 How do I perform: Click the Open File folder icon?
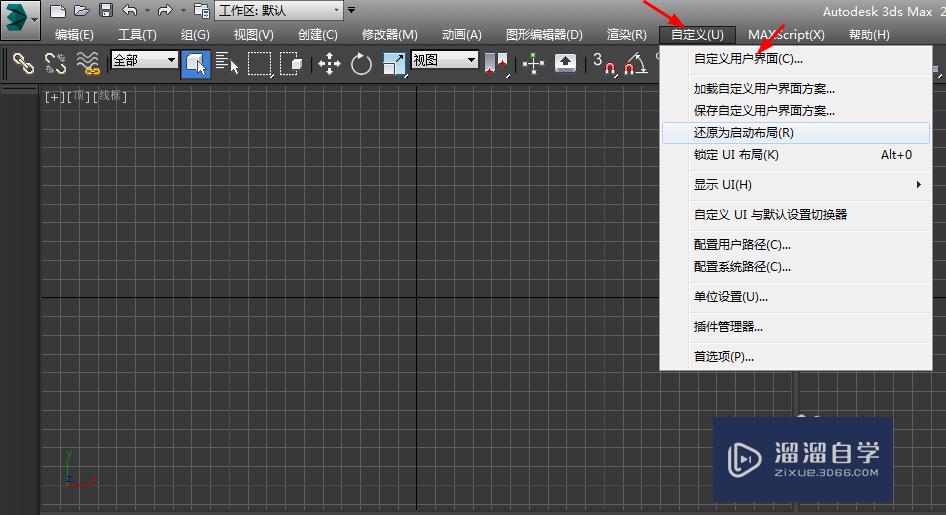point(82,11)
